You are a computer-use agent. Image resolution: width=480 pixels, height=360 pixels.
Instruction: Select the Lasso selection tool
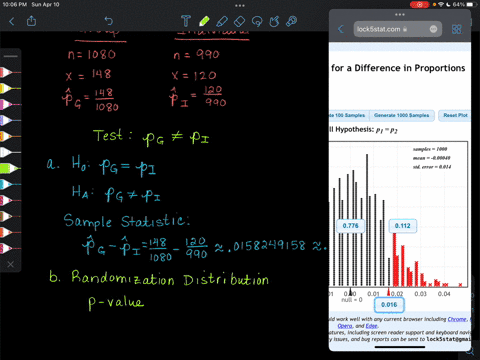point(257,22)
